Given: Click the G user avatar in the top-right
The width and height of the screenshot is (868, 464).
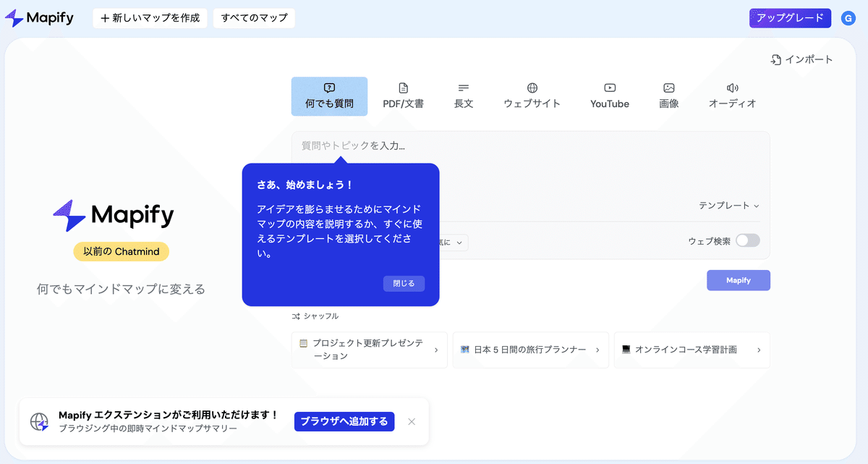Looking at the screenshot, I should click(848, 17).
